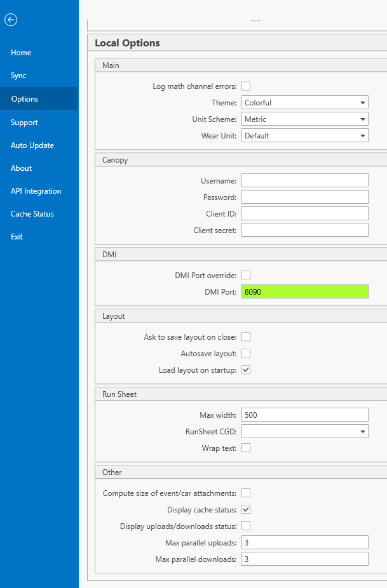Go to the Sync page
Screen dimensions: 387x588
click(x=18, y=76)
